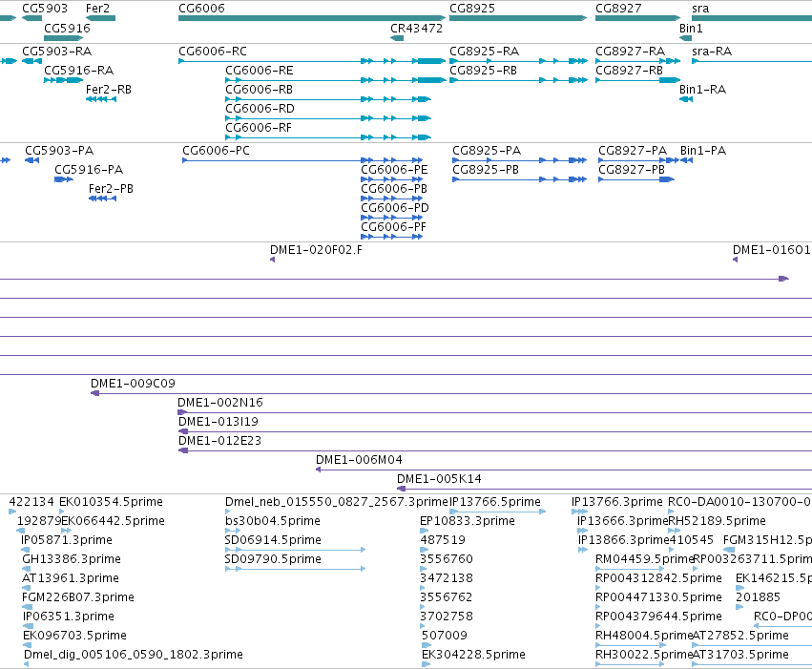Viewport: 812px width, 669px height.
Task: Open transcript CG8925-RA
Action: coord(484,52)
